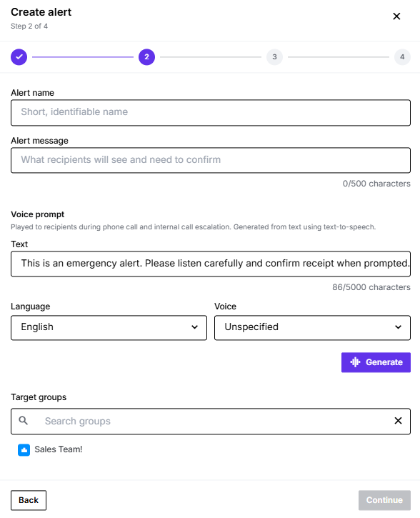420x518 pixels.
Task: Click the blue Sales Team! group icon
Action: click(x=24, y=449)
